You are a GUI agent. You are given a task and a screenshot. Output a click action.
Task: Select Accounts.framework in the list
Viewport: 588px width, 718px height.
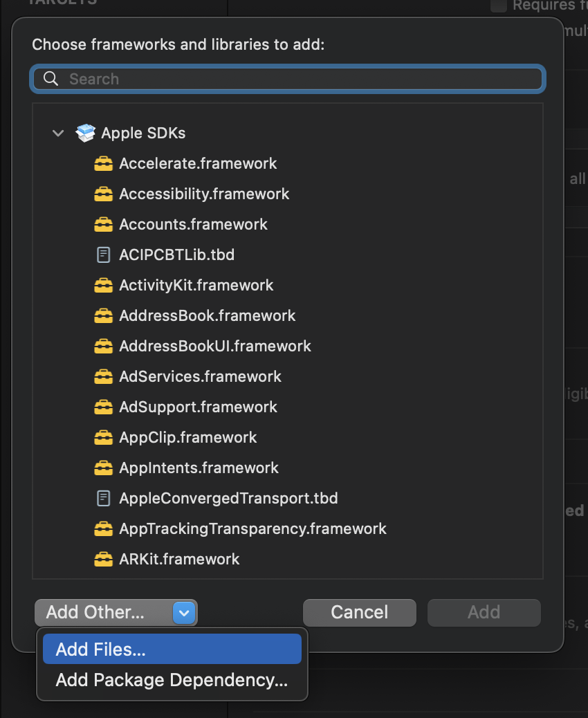coord(193,224)
